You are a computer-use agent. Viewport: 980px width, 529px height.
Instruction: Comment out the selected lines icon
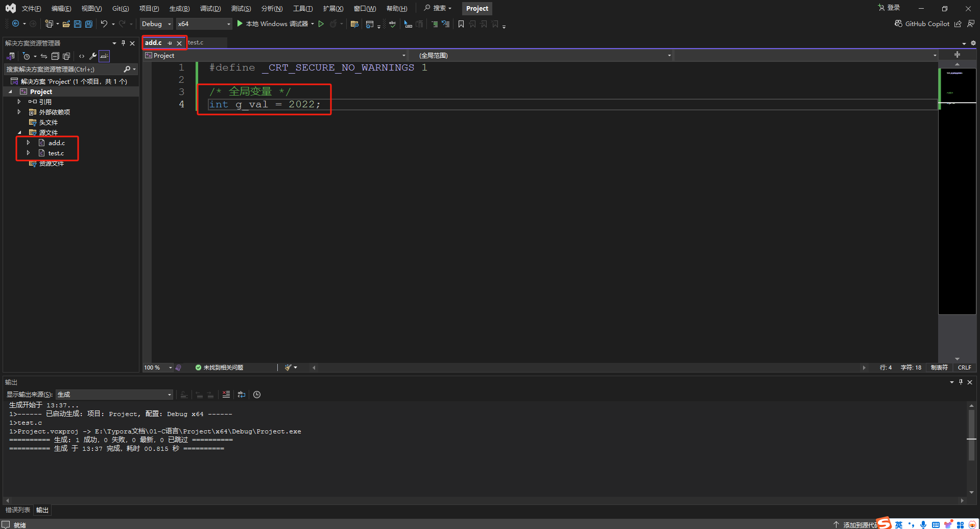[x=435, y=24]
